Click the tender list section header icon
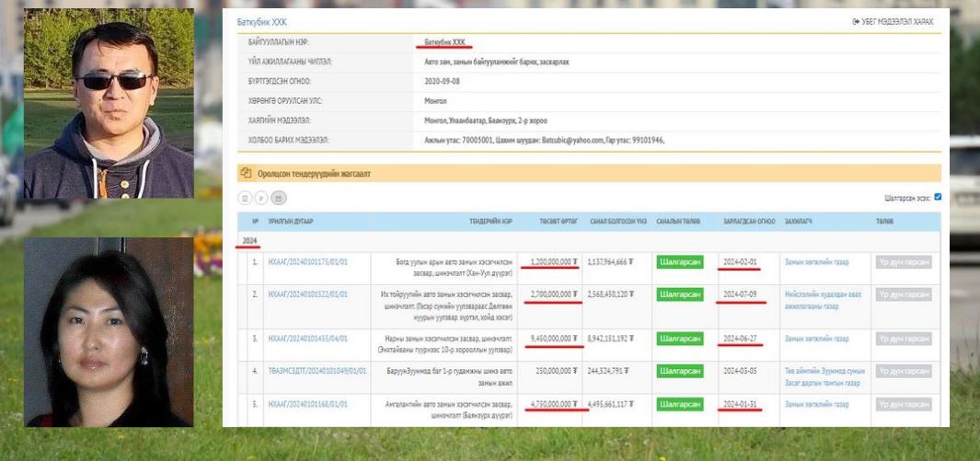The image size is (980, 461). tap(246, 173)
